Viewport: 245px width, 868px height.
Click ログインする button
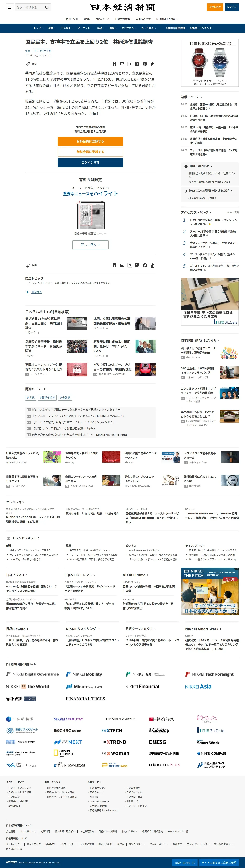tap(90, 163)
